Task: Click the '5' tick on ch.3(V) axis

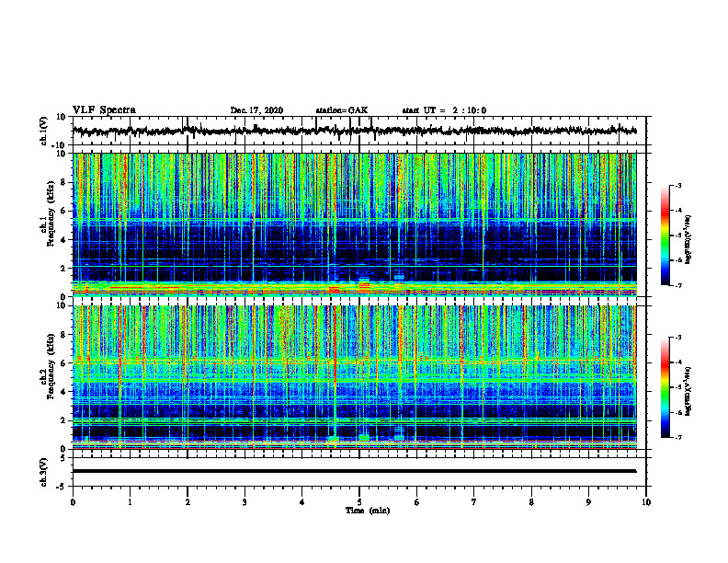Action: (64, 458)
